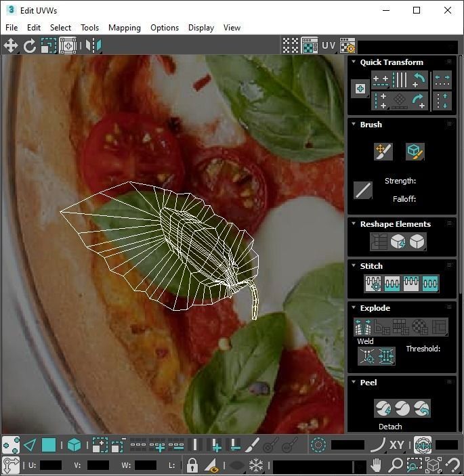Open the Tools menu
The height and width of the screenshot is (476, 464).
click(89, 28)
